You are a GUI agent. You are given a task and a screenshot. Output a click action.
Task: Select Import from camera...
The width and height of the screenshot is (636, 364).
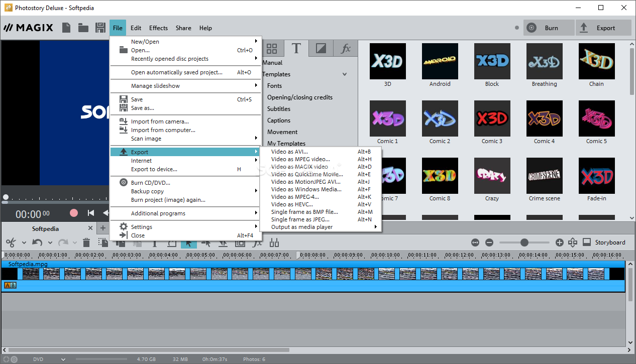point(186,122)
